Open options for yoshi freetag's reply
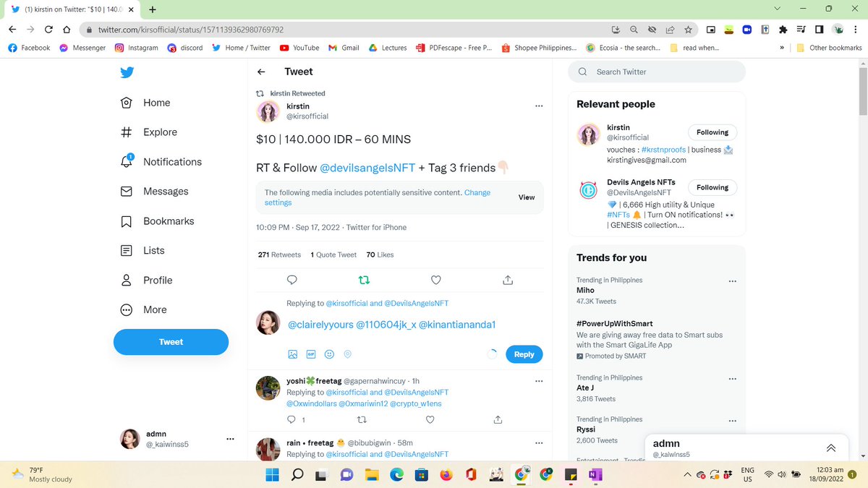The image size is (868, 488). [x=538, y=381]
